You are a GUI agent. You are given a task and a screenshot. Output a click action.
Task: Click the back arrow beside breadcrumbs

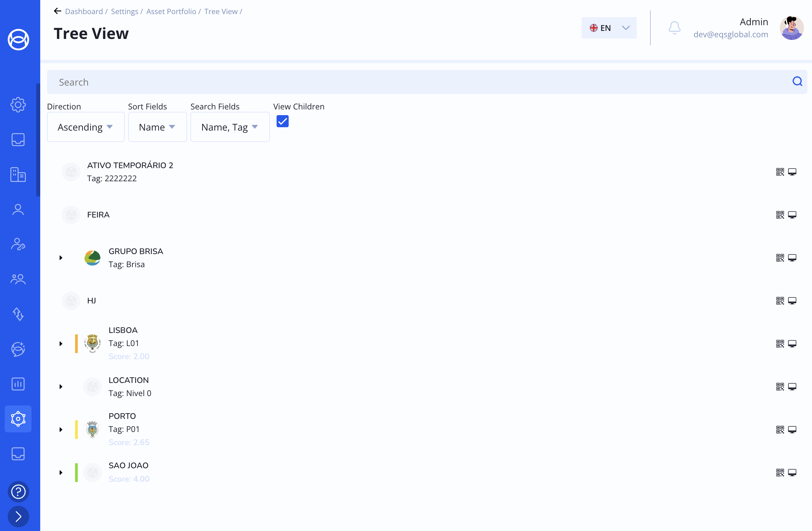(57, 11)
